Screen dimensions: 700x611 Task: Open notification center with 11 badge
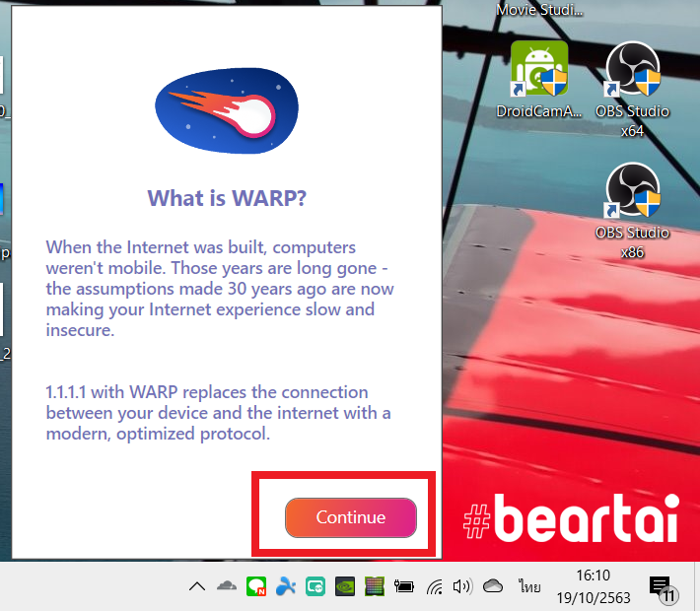pos(663,588)
